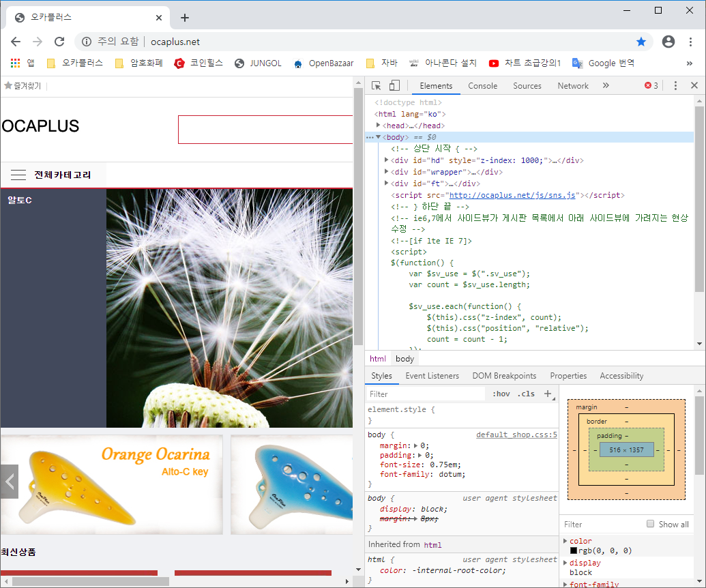Image resolution: width=706 pixels, height=588 pixels.
Task: Switch to the Console tab
Action: (483, 86)
